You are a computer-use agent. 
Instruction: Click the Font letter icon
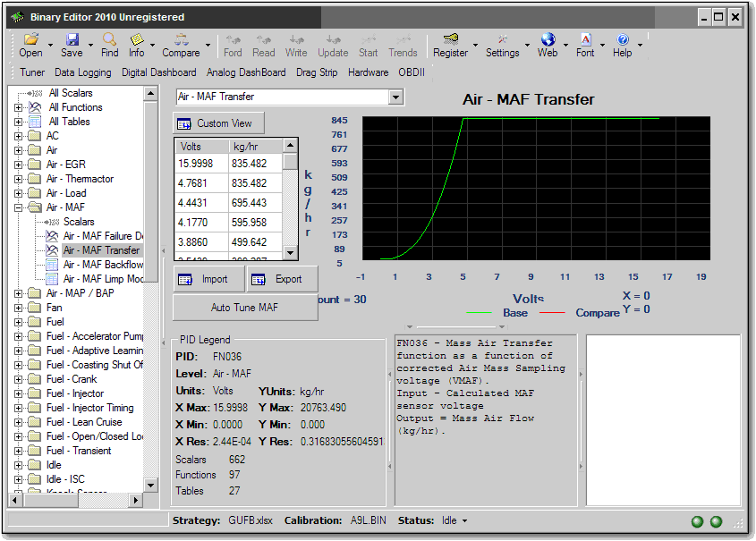pyautogui.click(x=585, y=39)
